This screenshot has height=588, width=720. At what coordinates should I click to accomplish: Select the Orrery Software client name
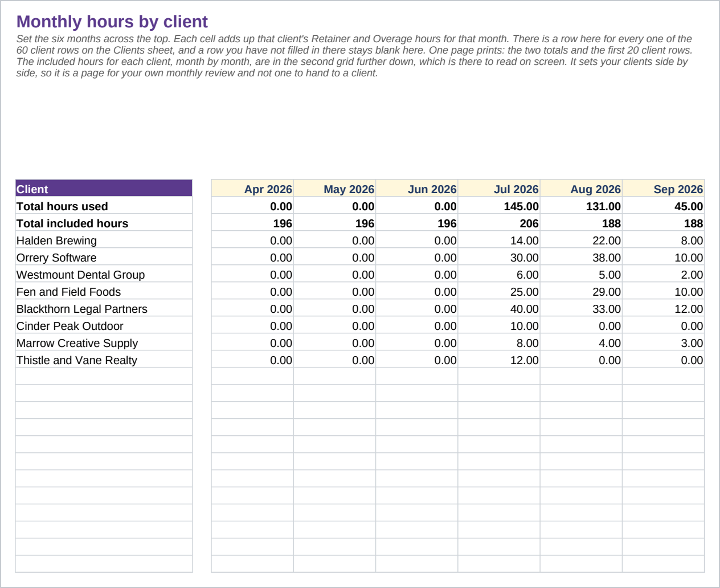104,257
